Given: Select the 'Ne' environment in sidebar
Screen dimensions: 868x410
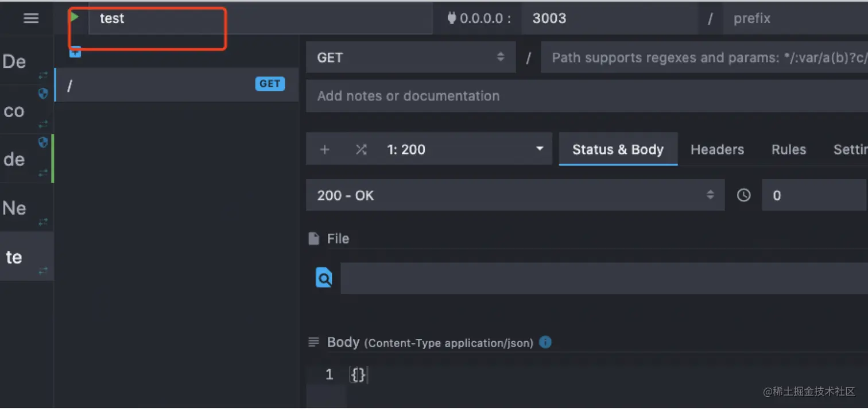Looking at the screenshot, I should 27,207.
